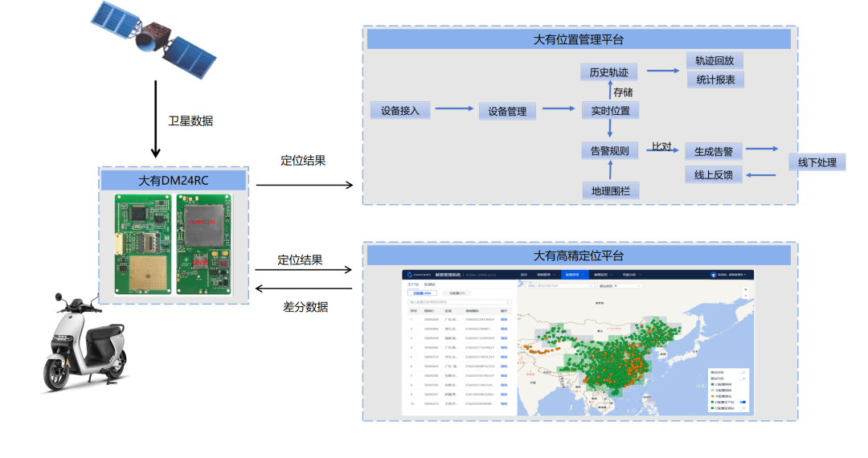Image resolution: width=868 pixels, height=458 pixels.
Task: Open the 配置管理 tab in navbar
Action: [574, 275]
